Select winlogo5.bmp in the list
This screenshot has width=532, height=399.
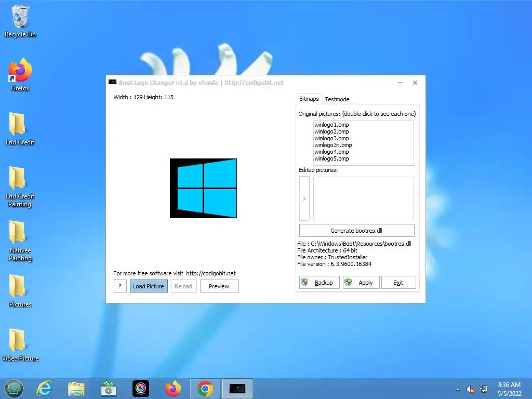[331, 158]
